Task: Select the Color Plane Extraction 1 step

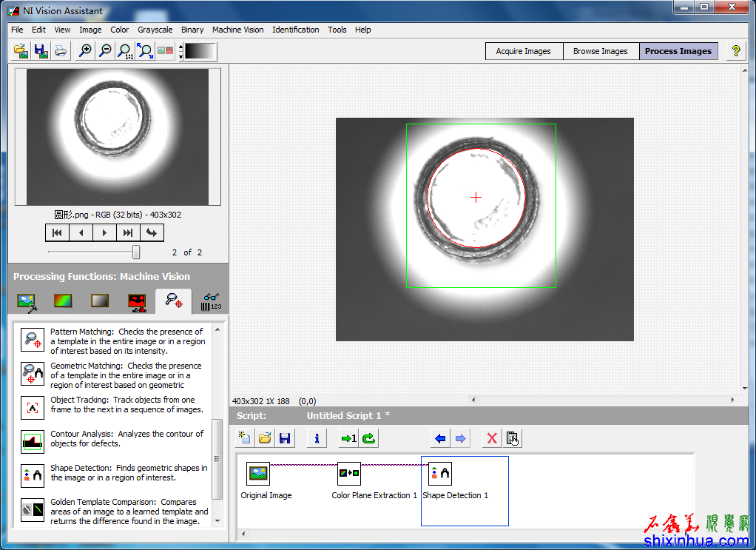Action: [349, 474]
